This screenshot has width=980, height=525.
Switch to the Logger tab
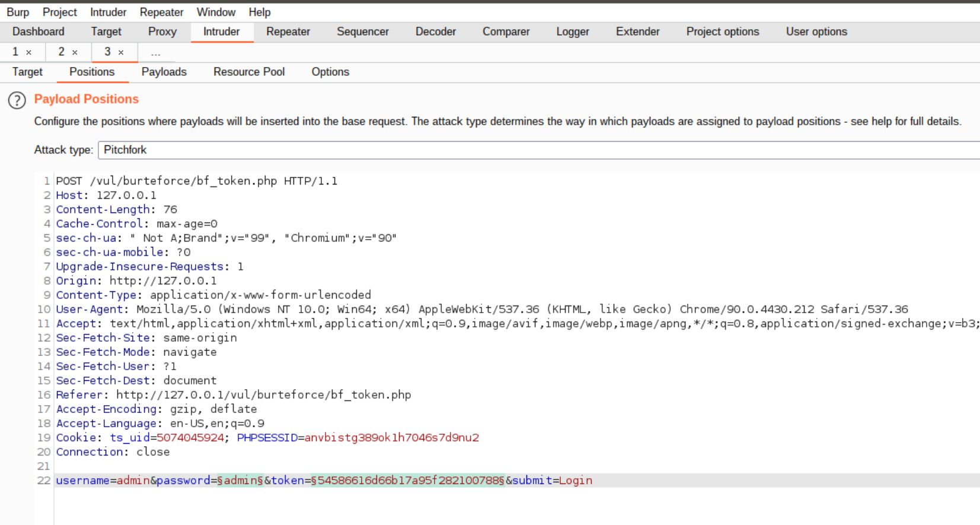(x=573, y=32)
